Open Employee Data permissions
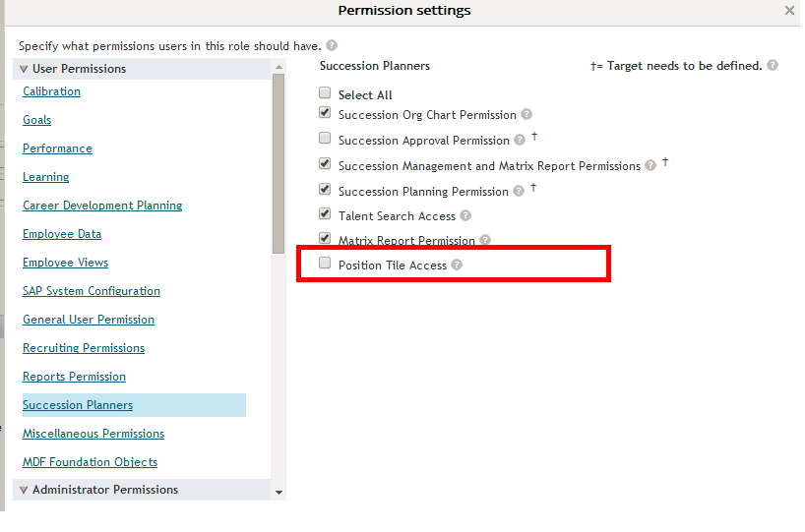This screenshot has width=805, height=532. (62, 234)
